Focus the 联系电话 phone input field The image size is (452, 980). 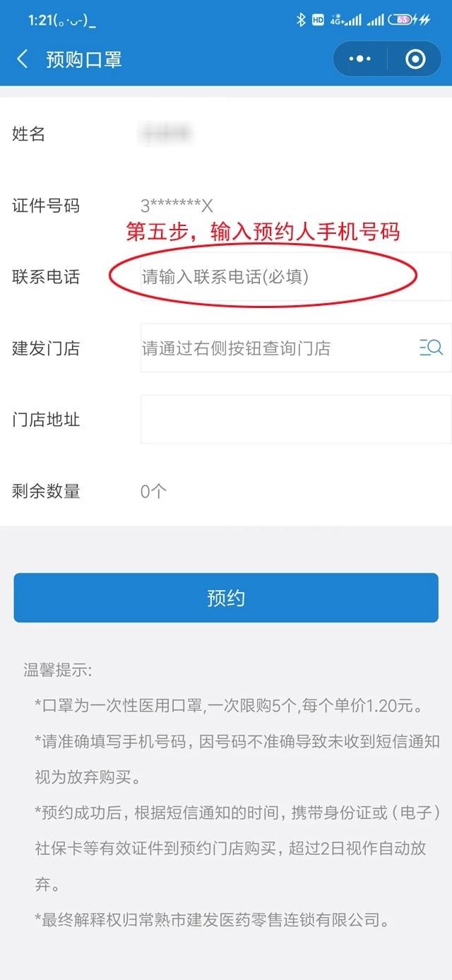pyautogui.click(x=296, y=276)
